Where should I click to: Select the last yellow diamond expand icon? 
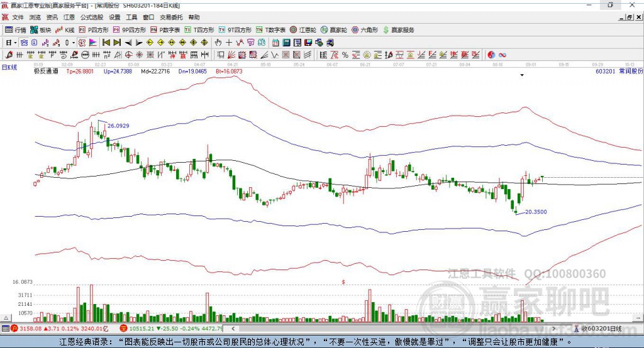pyautogui.click(x=204, y=43)
